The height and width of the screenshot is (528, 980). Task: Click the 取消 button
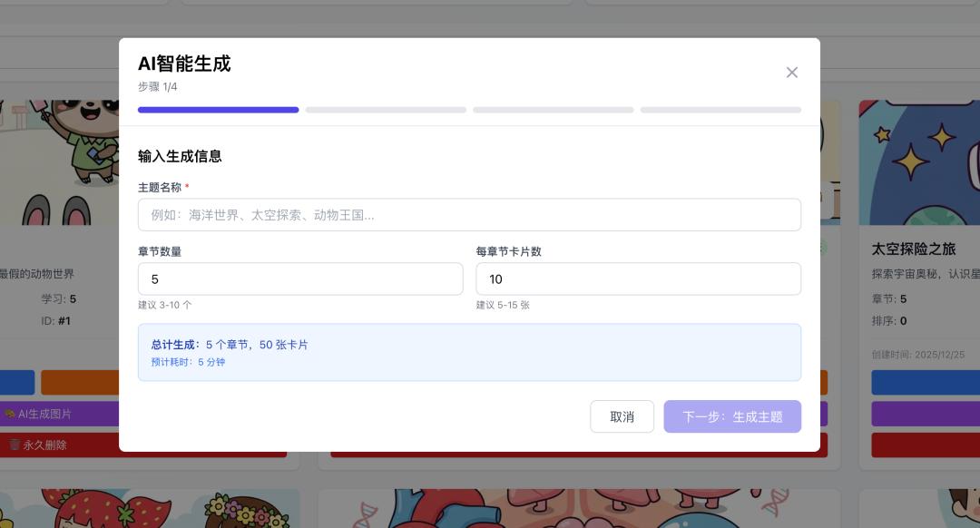point(622,416)
